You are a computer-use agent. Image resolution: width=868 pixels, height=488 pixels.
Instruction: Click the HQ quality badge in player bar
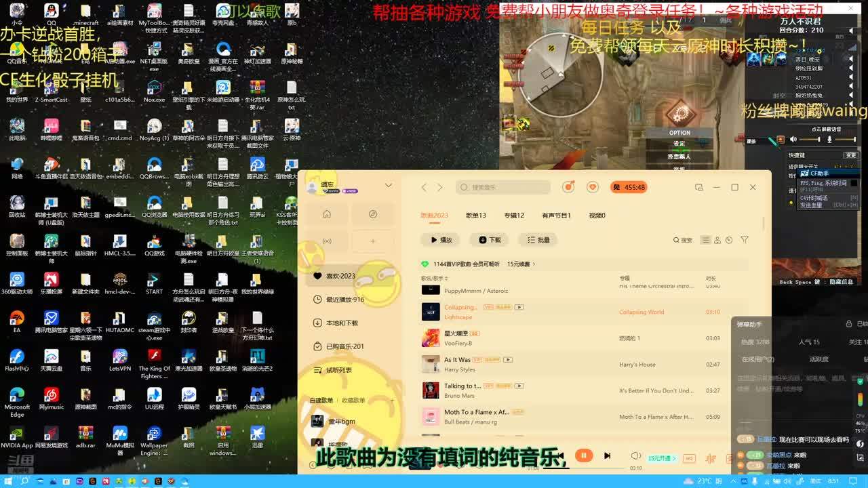click(x=690, y=458)
